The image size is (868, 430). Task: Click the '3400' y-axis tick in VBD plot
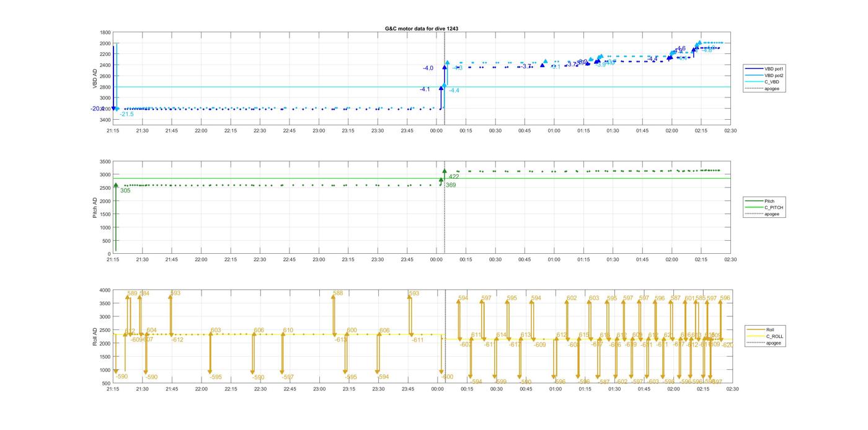click(105, 120)
